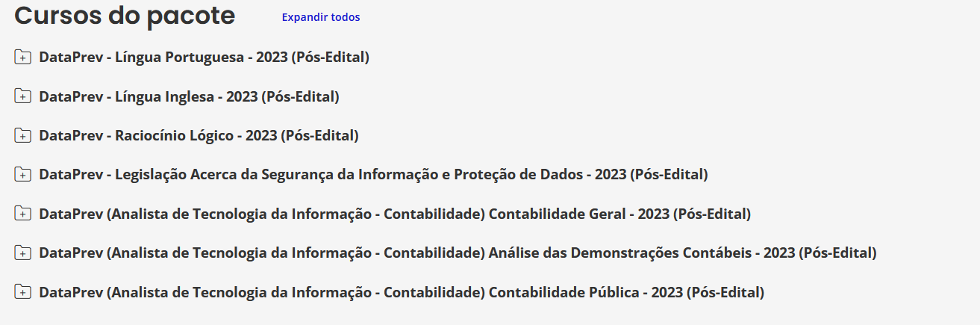
Task: Expand the Raciocínio Lógico course section
Action: click(x=22, y=135)
